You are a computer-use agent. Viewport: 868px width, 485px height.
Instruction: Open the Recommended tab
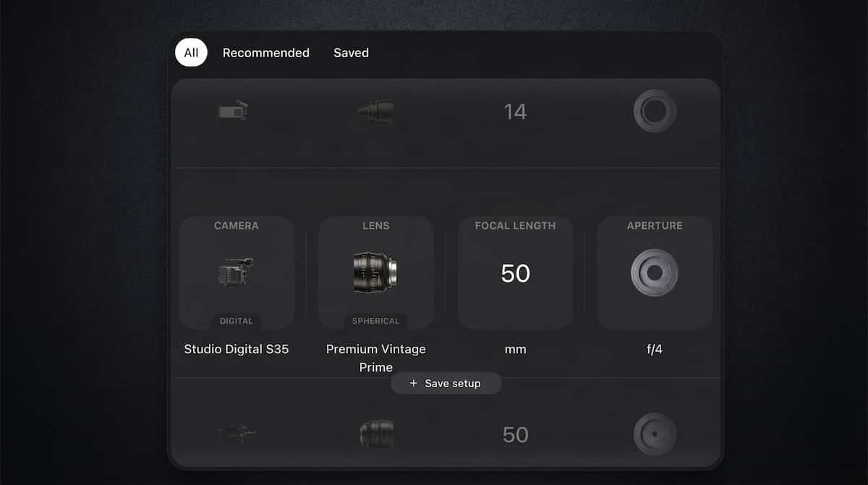point(266,53)
